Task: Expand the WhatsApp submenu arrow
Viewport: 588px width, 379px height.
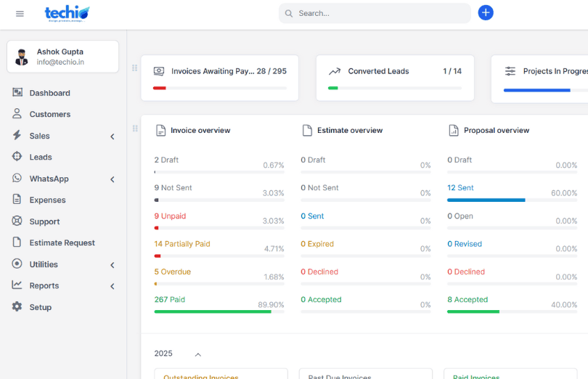Action: 113,179
